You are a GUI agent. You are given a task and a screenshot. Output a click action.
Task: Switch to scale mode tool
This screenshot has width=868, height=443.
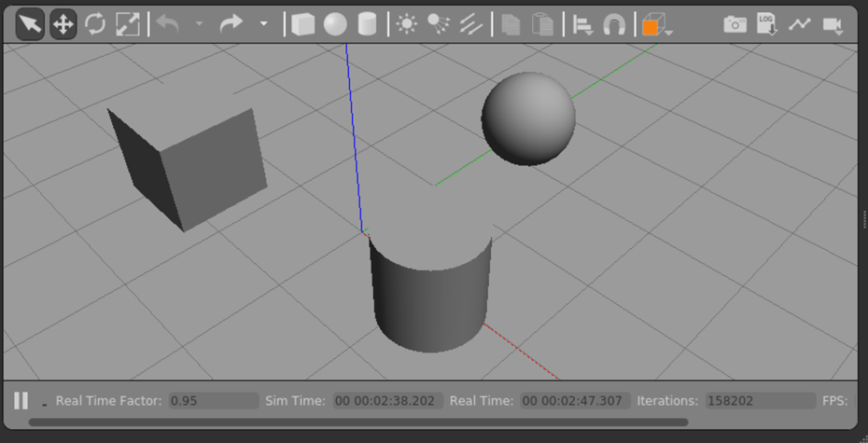click(128, 24)
